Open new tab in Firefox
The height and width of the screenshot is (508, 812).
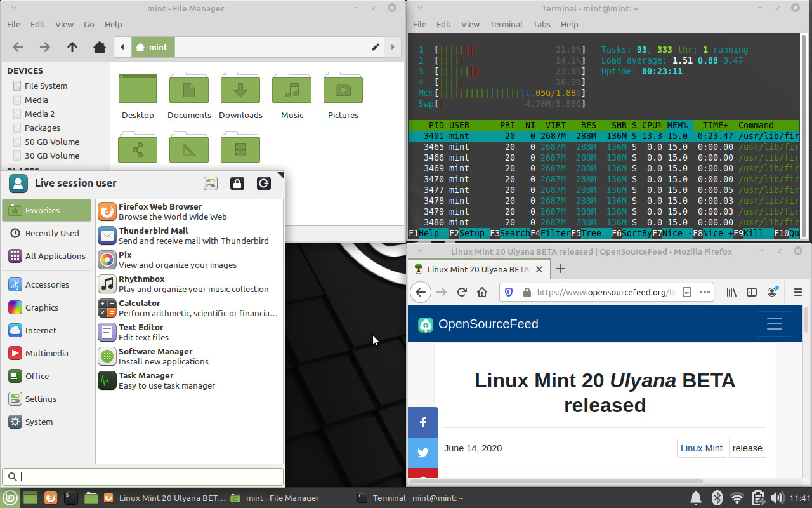560,269
